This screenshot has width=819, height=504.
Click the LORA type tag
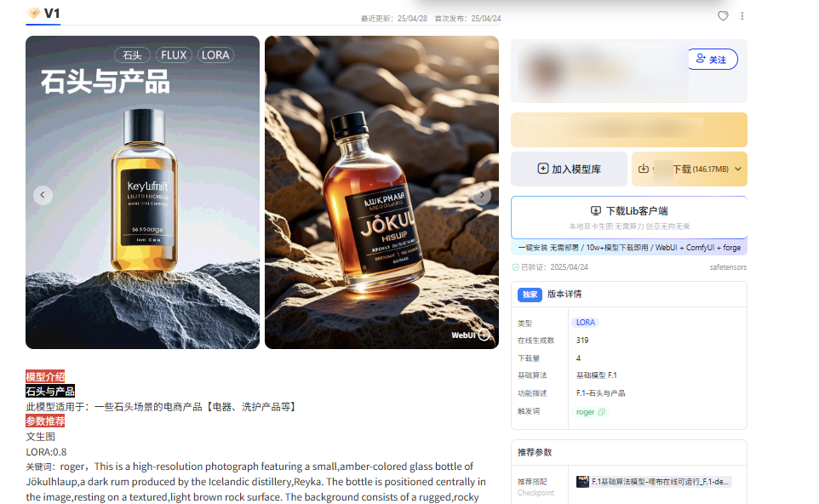(x=586, y=323)
